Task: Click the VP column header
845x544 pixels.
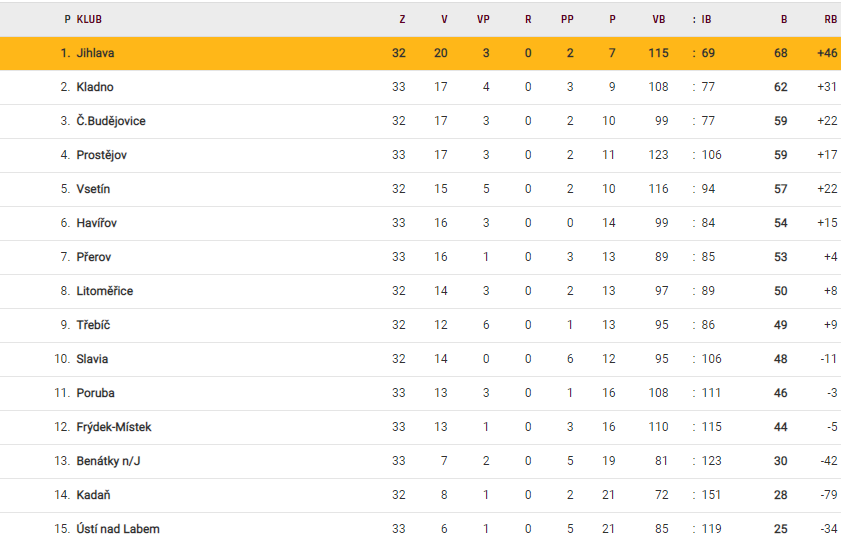Action: [x=485, y=19]
